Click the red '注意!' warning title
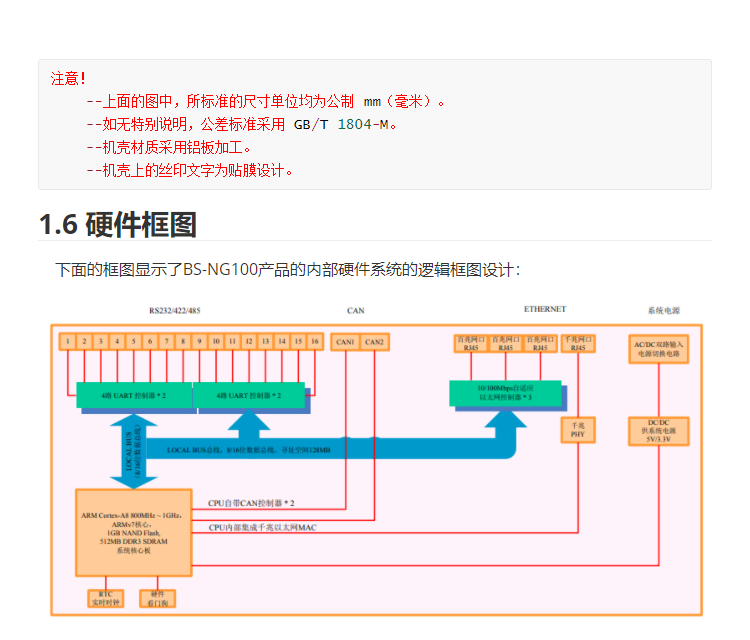Screen dimensions: 750x640 coord(68,78)
